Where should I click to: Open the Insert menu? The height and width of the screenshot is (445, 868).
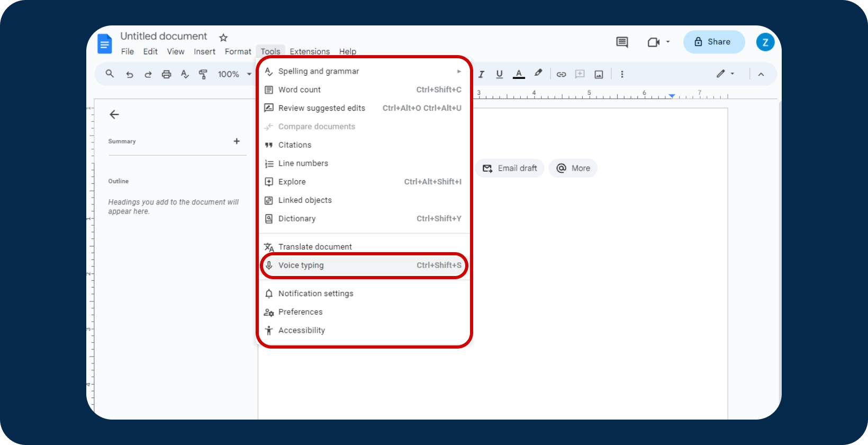click(204, 51)
